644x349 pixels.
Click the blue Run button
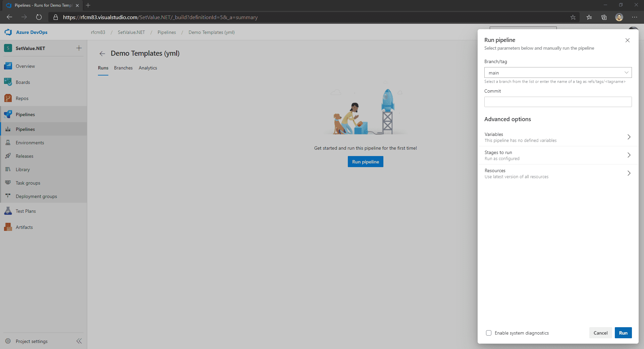(x=623, y=333)
